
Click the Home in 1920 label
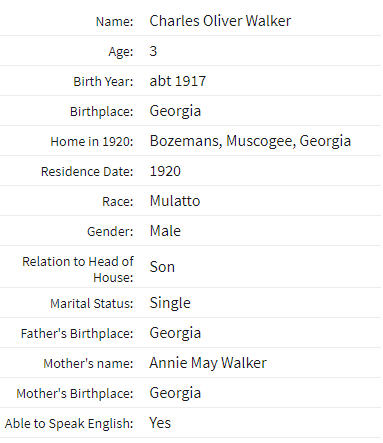pyautogui.click(x=92, y=142)
